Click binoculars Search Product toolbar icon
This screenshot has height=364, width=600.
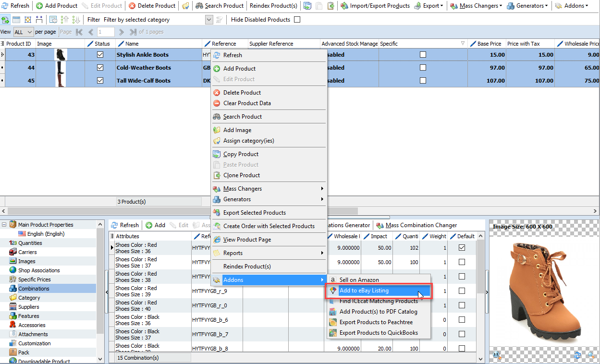[x=199, y=6]
